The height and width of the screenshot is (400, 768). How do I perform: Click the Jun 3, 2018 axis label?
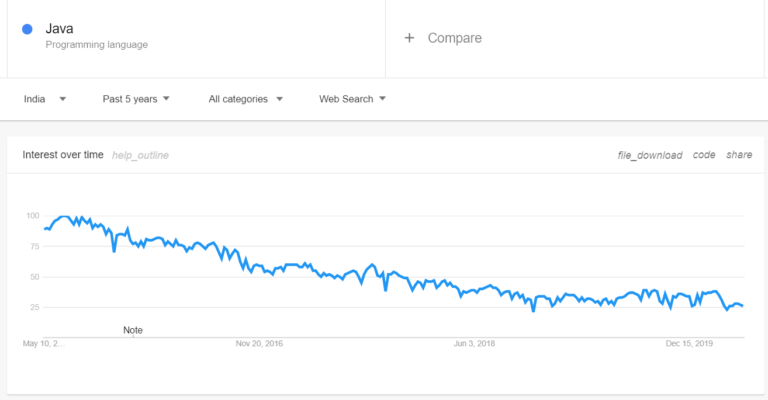(475, 343)
